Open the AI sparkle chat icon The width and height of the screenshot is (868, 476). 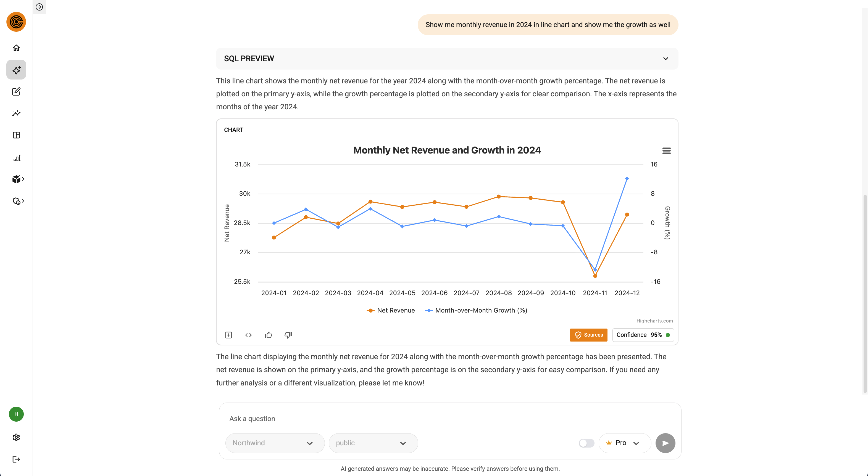pos(16,70)
